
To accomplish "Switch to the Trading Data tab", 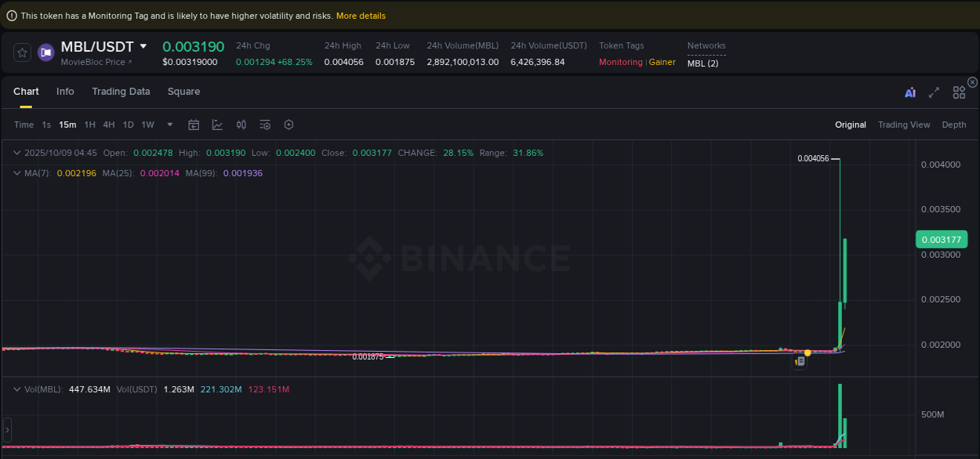I will (121, 92).
